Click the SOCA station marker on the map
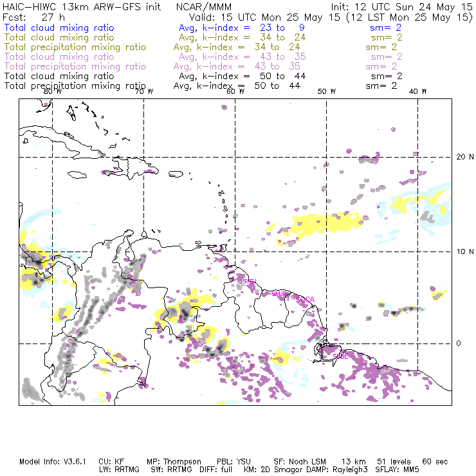Image resolution: width=476 pixels, height=476 pixels. coord(306,300)
